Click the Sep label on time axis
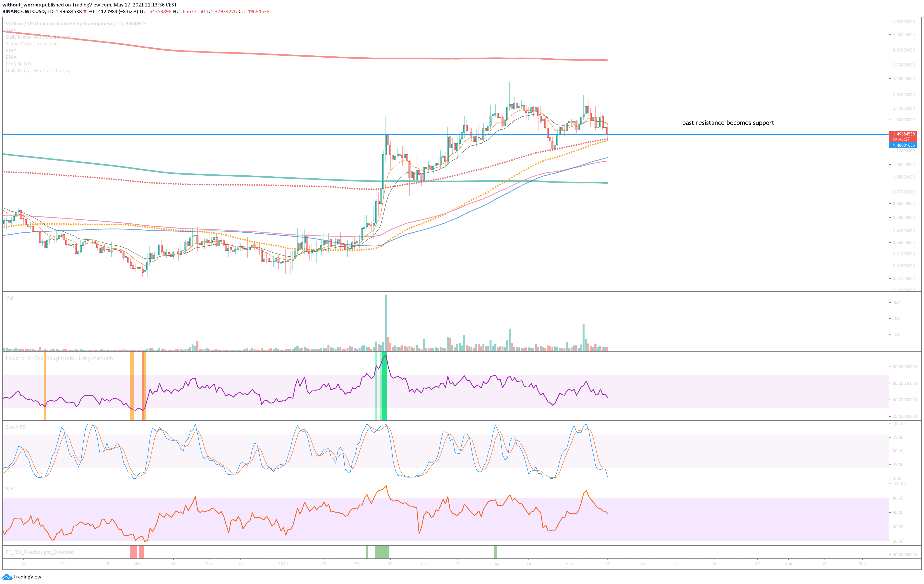This screenshot has height=584, width=924. (x=862, y=564)
